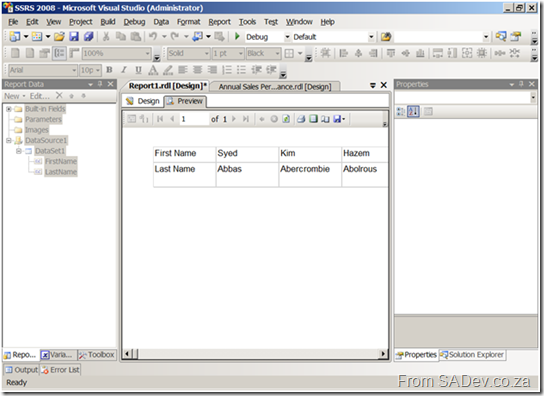This screenshot has height=396, width=544.
Task: Start debugging with the green play arrow
Action: 237,36
